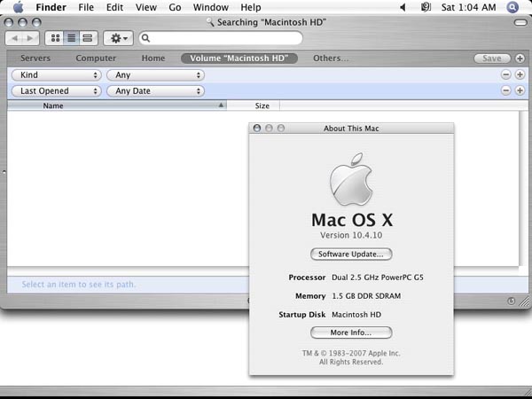Minimize the Finder search window

22,23
